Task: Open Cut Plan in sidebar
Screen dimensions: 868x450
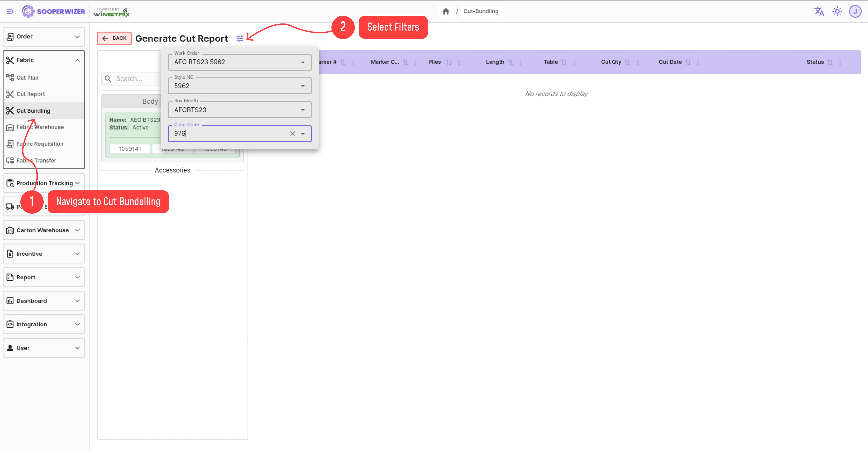Action: pos(27,77)
